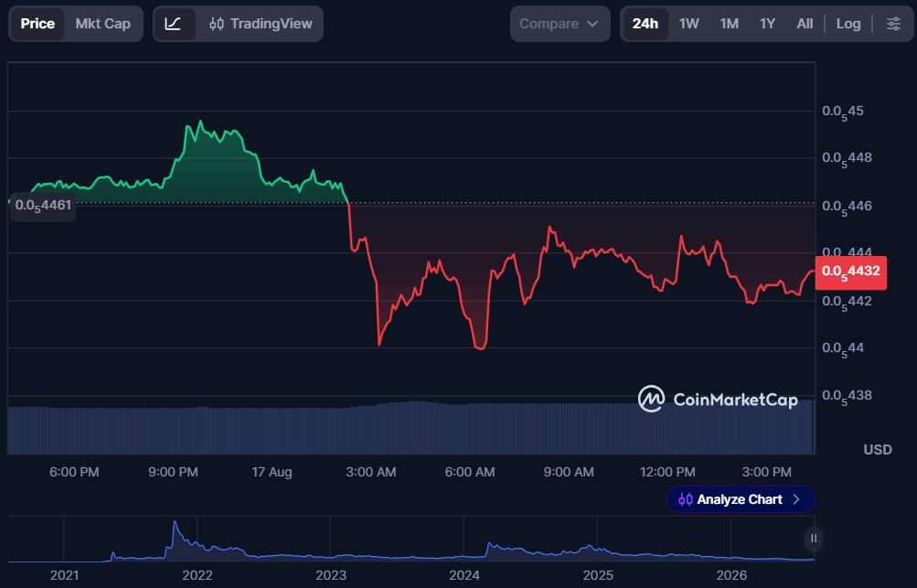Image resolution: width=917 pixels, height=588 pixels.
Task: Click the Analyze Chart button
Action: (741, 499)
